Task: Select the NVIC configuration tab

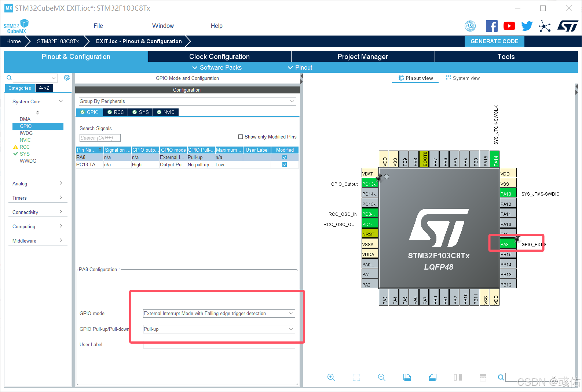Action: [x=166, y=112]
